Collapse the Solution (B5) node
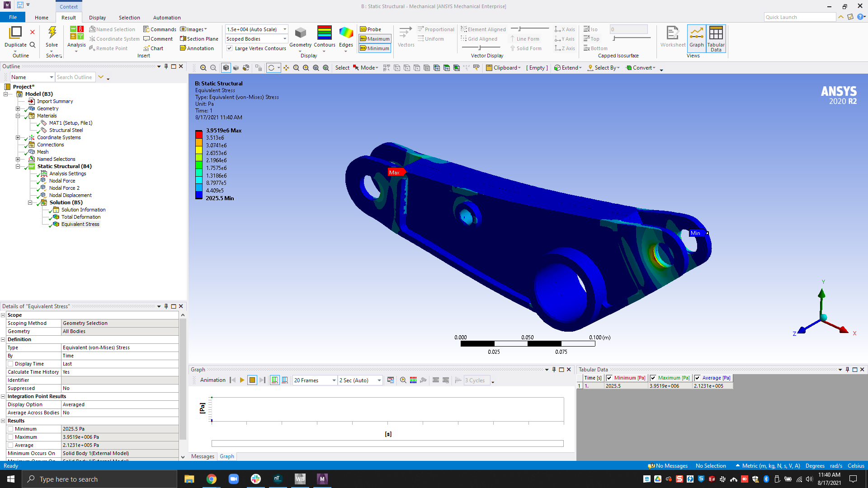The image size is (868, 488). pos(30,202)
